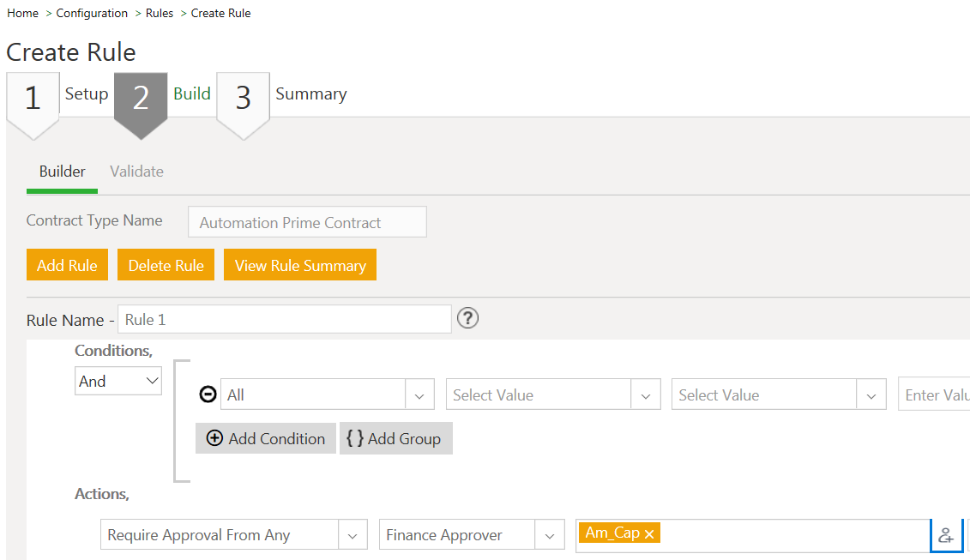Click the Add Rule button
Viewport: 970px width, 560px height.
[67, 265]
